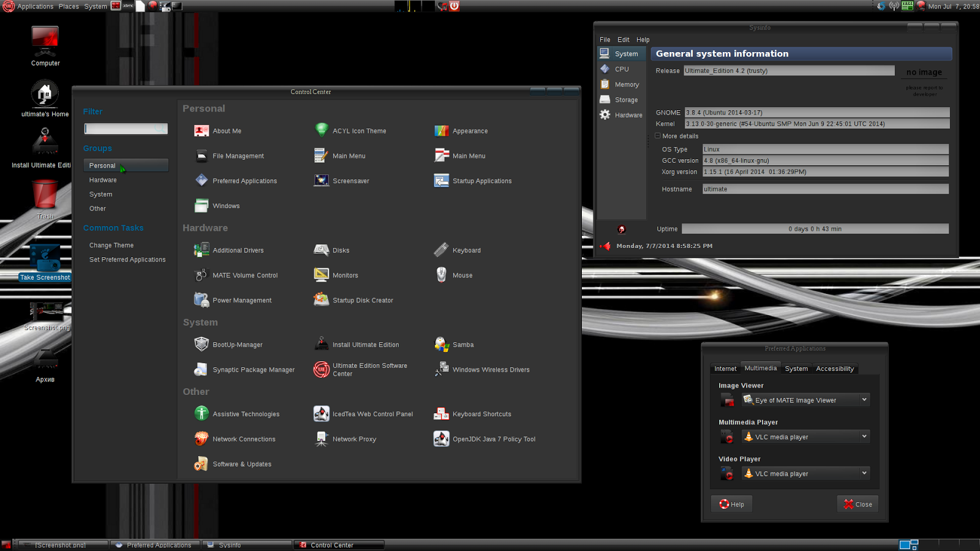The height and width of the screenshot is (551, 980).
Task: Open Preferred Applications in Control Center
Action: (236, 181)
